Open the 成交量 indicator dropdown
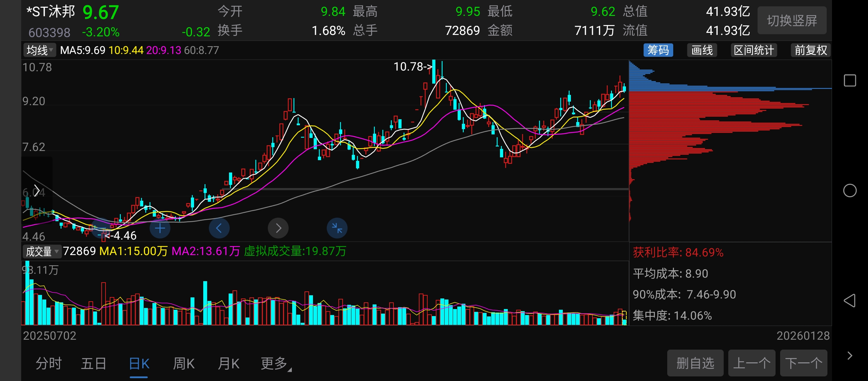This screenshot has width=868, height=381. point(42,252)
